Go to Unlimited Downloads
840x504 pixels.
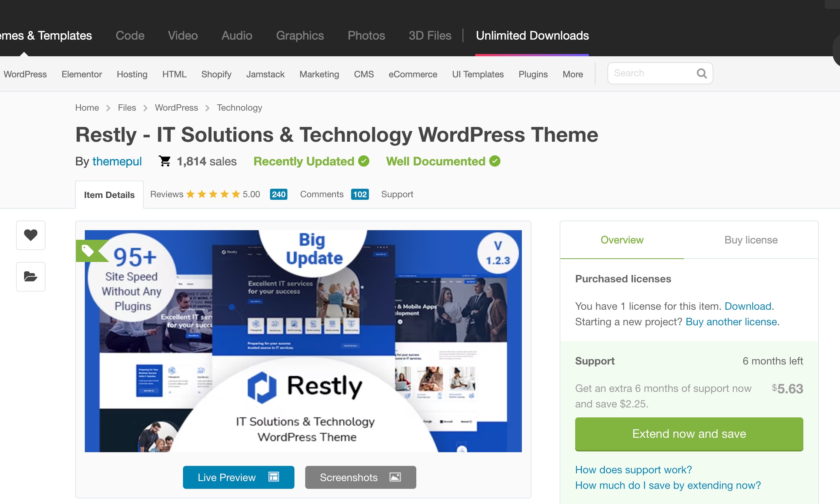[x=532, y=36]
